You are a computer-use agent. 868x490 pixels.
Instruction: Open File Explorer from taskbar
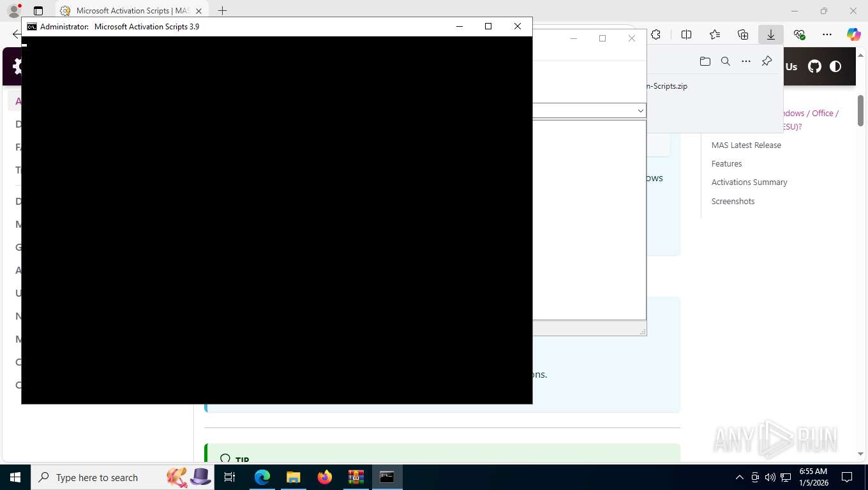[293, 477]
